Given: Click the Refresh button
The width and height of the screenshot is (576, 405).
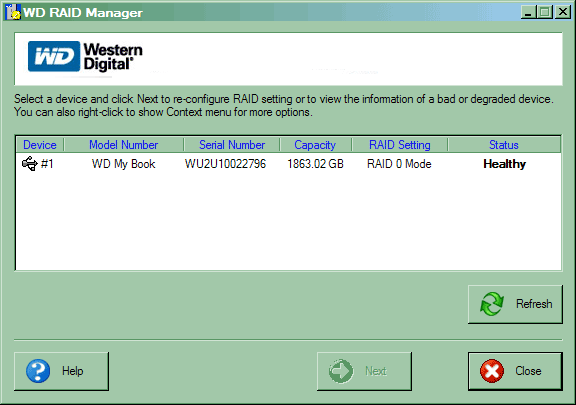Looking at the screenshot, I should [x=515, y=304].
